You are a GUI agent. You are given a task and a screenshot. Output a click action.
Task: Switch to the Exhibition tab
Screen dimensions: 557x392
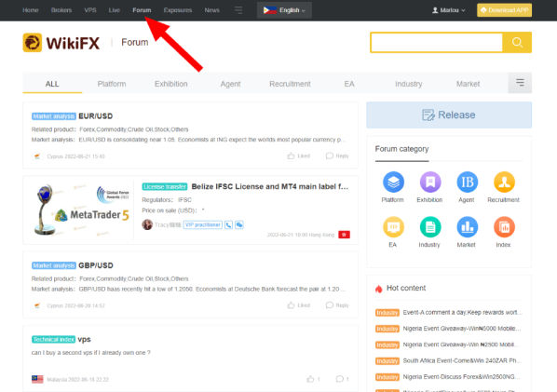(170, 84)
